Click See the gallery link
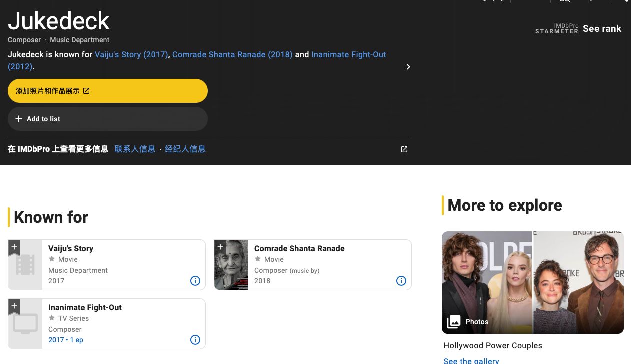This screenshot has width=631, height=364. [471, 360]
